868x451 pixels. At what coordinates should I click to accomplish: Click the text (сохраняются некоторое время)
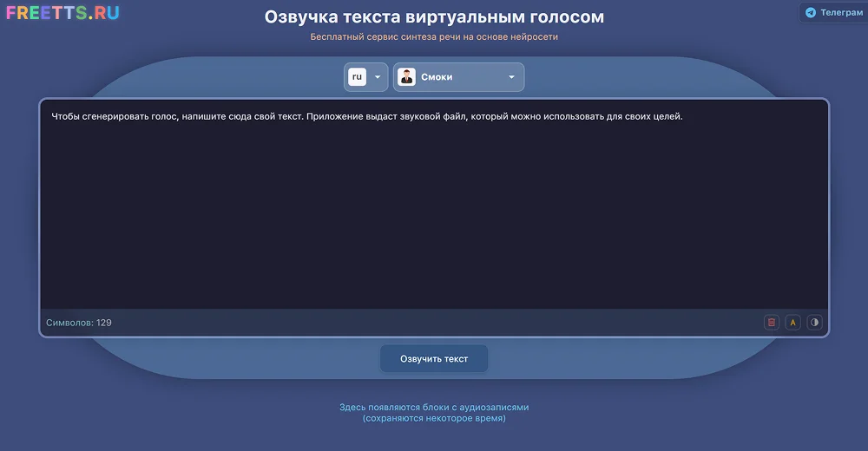[x=434, y=418]
